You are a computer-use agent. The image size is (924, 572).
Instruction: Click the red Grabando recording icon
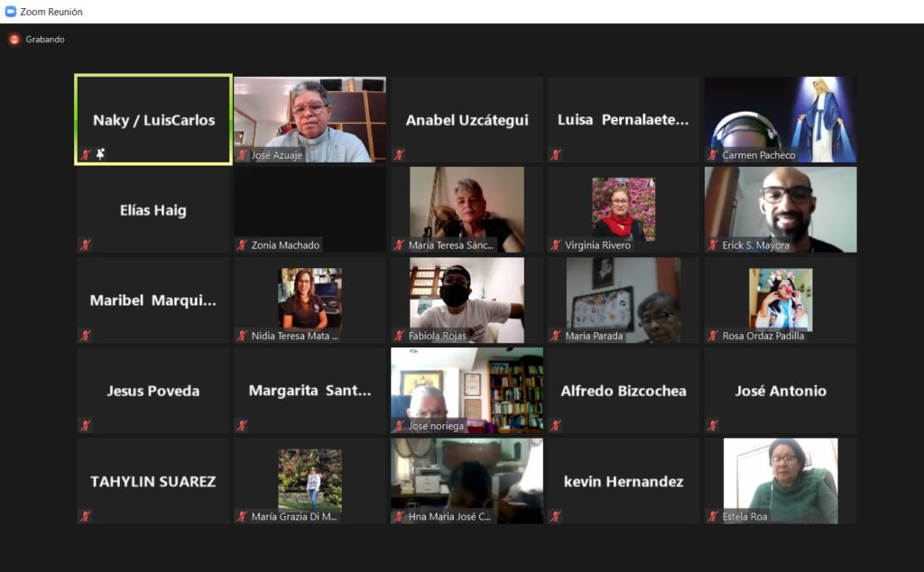tap(14, 40)
